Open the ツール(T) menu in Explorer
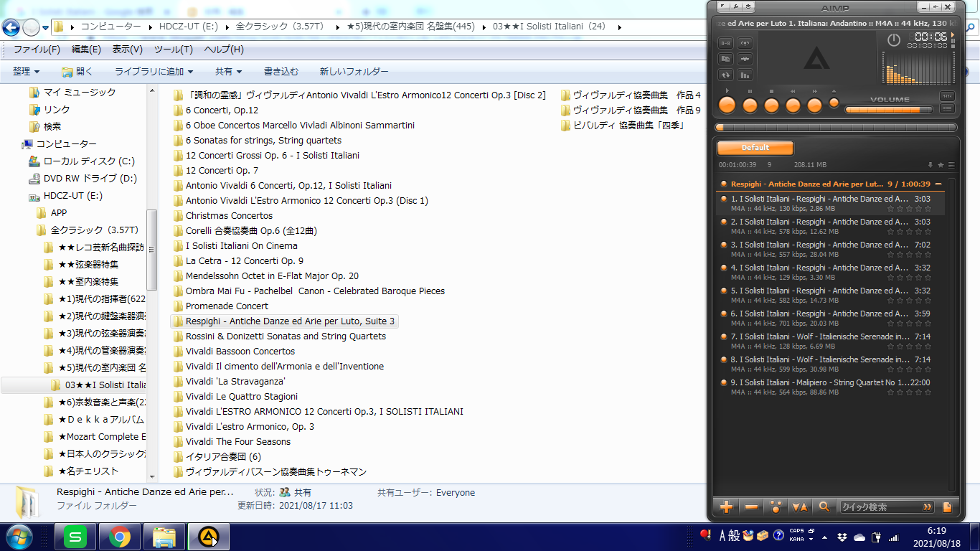980x551 pixels. click(174, 50)
